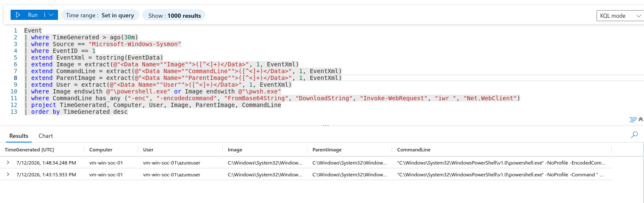
Task: Click line number 8 in editor gutter
Action: [x=15, y=78]
